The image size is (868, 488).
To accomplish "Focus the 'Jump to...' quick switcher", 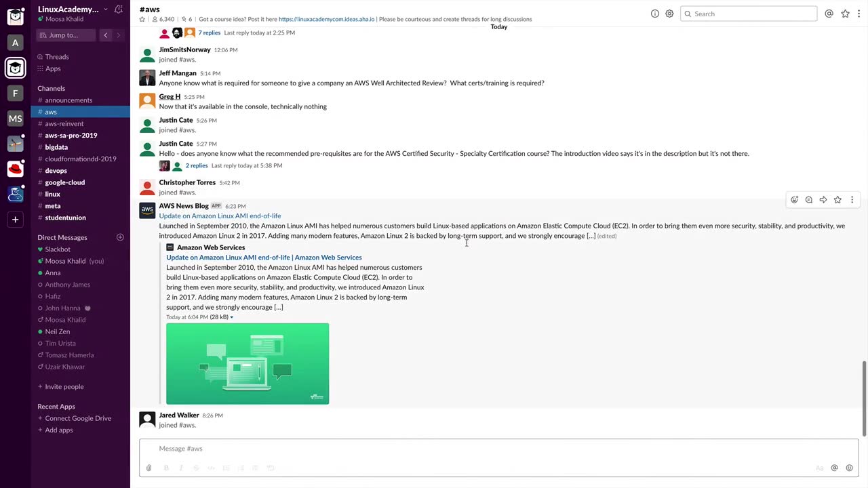I will click(x=67, y=35).
